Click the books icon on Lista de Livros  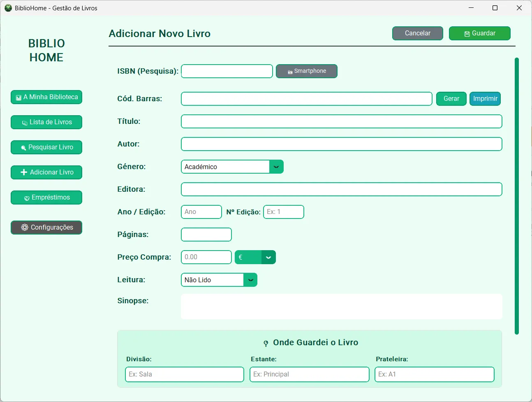pyautogui.click(x=25, y=122)
